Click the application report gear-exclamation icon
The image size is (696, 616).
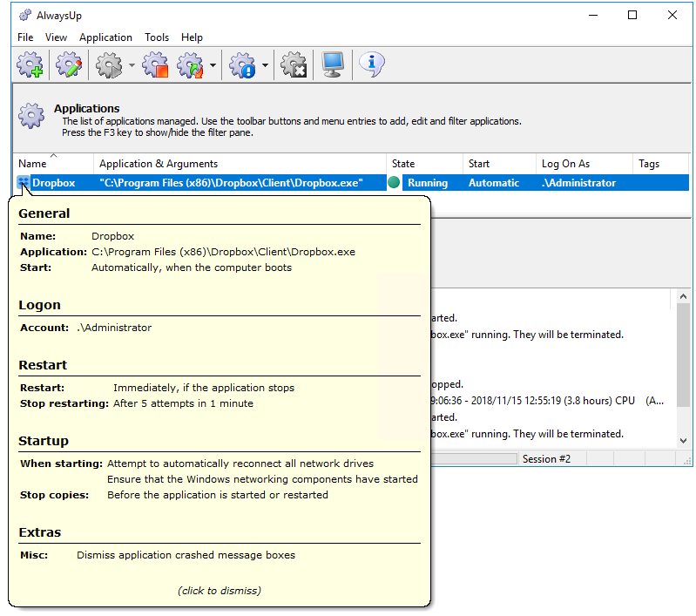click(242, 64)
